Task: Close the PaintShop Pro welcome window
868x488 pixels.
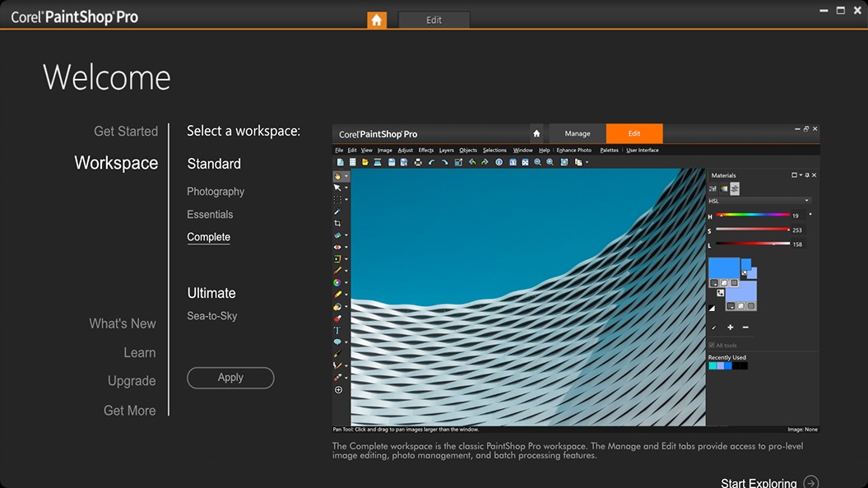Action: (857, 11)
